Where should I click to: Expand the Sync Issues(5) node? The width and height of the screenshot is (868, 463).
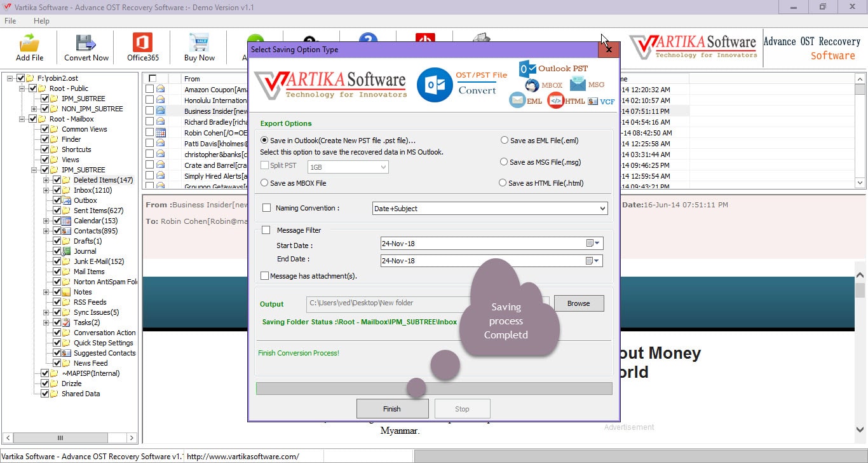pos(46,312)
